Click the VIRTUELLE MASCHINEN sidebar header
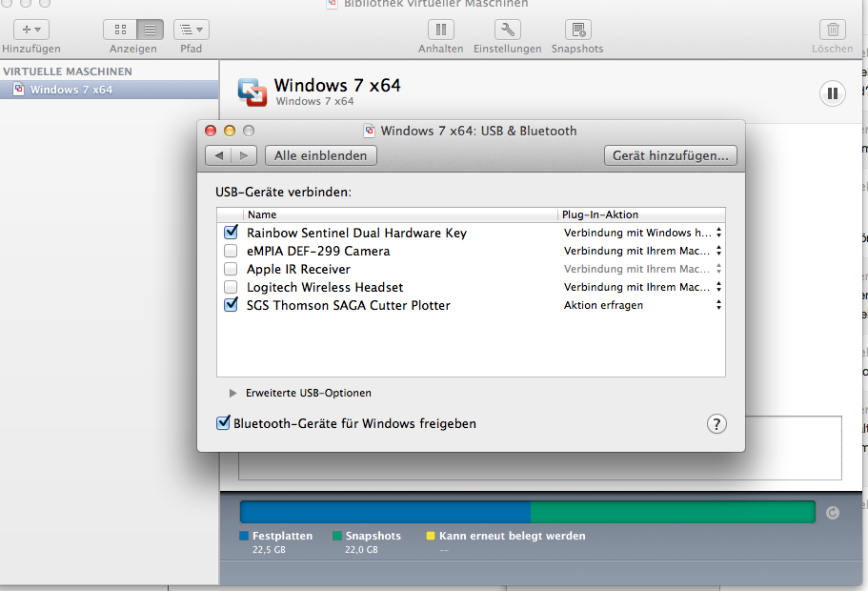The height and width of the screenshot is (591, 868). pos(68,71)
